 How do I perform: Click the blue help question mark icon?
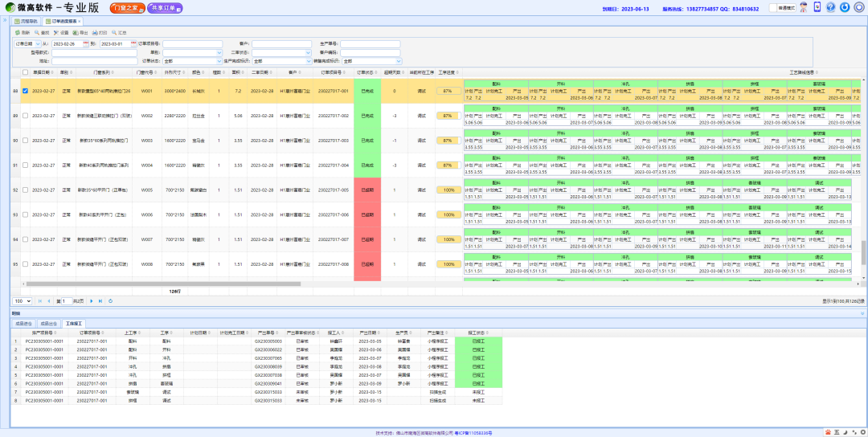click(830, 7)
